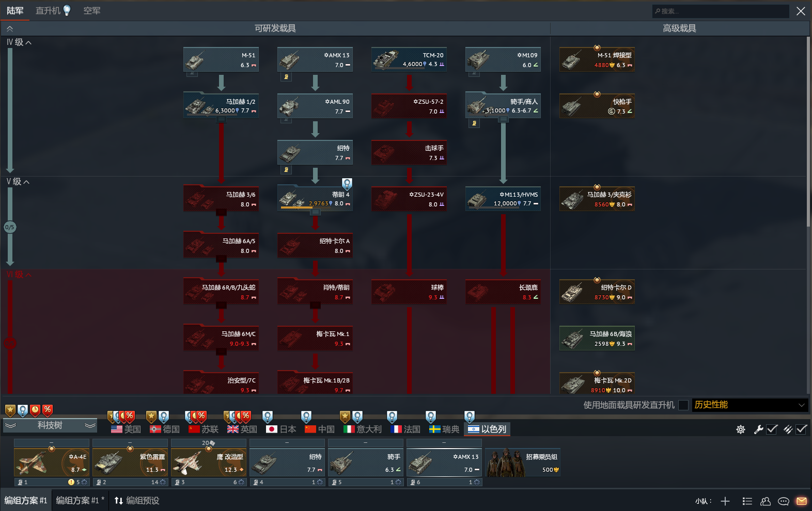Toggle the auto-repair checkbox beside the wrench
This screenshot has height=511, width=812.
[x=772, y=429]
